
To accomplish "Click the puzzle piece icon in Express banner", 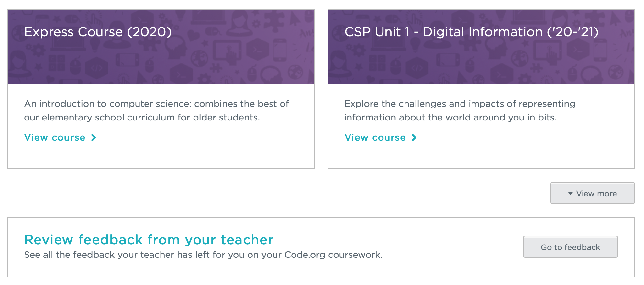I will click(274, 20).
